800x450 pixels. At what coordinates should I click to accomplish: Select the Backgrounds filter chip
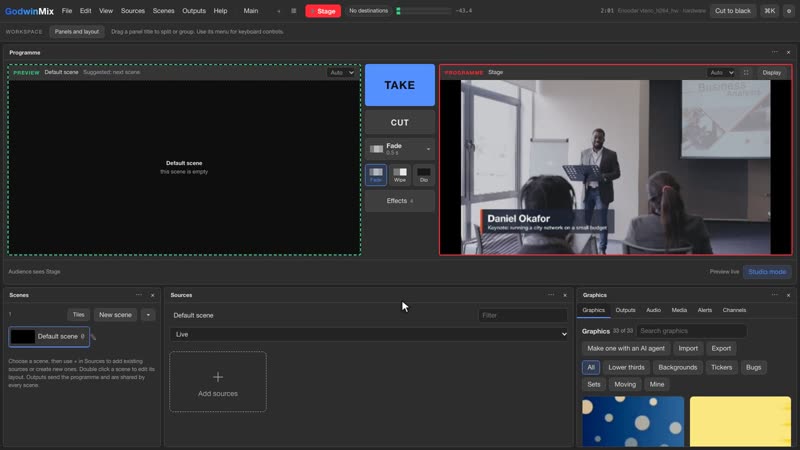coord(678,367)
